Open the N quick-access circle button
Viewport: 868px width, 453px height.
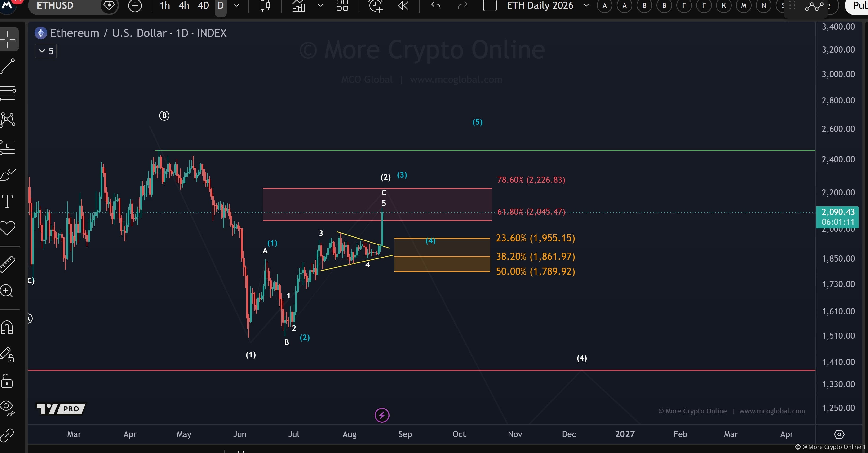[764, 6]
